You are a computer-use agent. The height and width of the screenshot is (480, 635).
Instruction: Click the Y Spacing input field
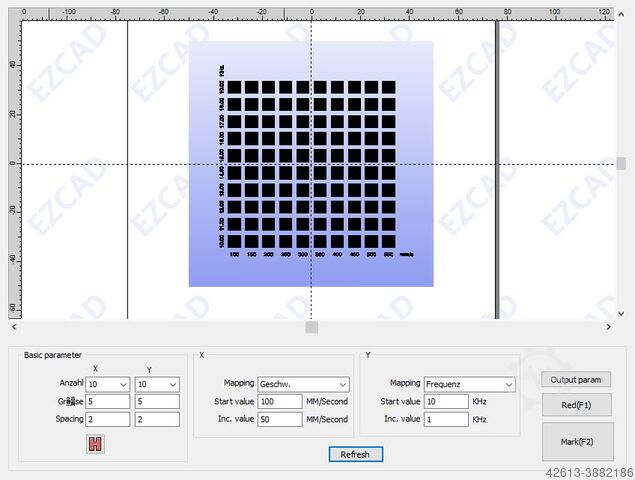[157, 420]
